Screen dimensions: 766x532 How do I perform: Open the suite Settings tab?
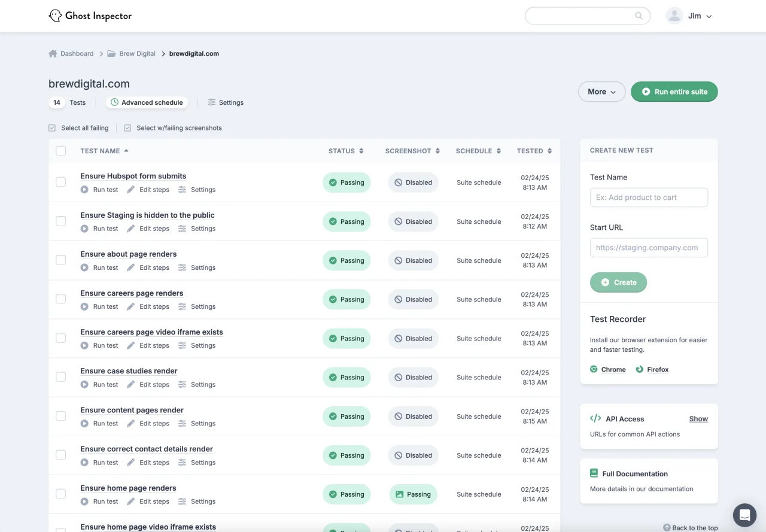[226, 102]
